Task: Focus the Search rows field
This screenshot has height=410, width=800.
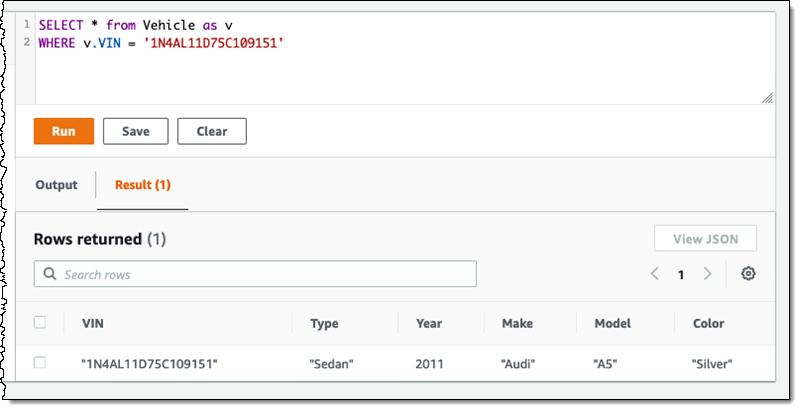Action: point(260,274)
